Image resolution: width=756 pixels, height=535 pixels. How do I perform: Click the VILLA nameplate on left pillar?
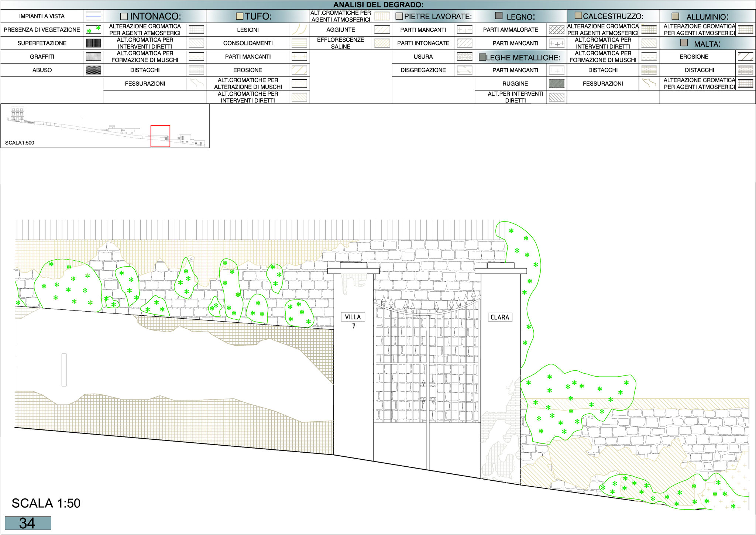pos(353,317)
